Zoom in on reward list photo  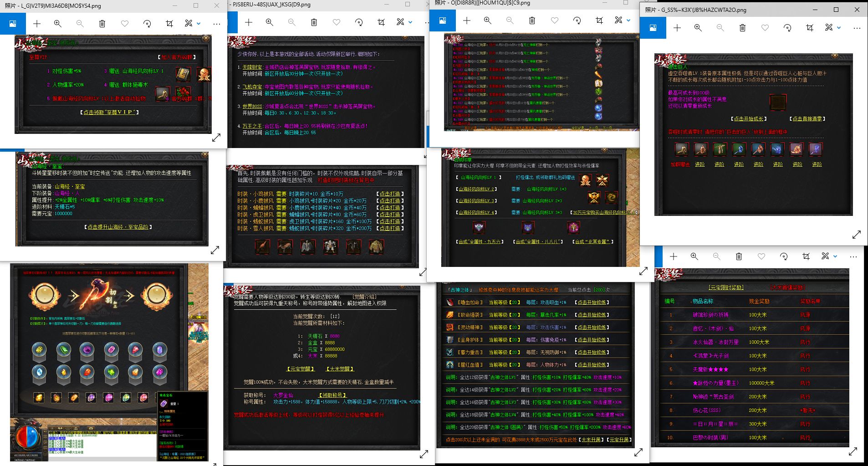tap(694, 256)
